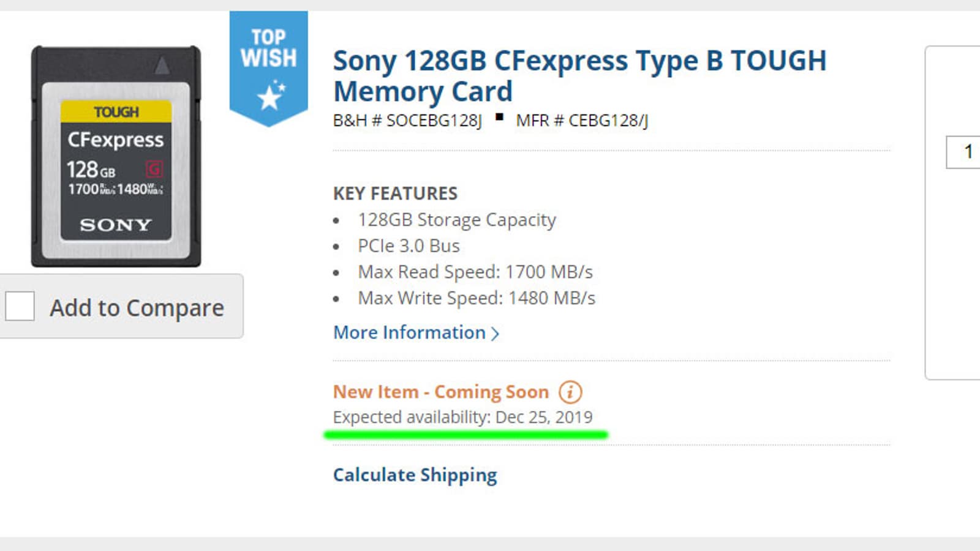This screenshot has width=980, height=551.
Task: Open the Sony CFexpress card product image
Action: tap(116, 156)
